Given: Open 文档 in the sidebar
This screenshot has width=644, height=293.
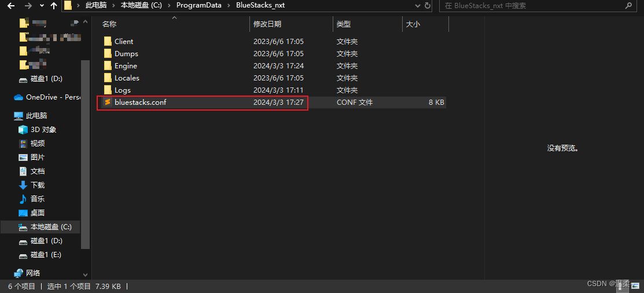Looking at the screenshot, I should (38, 171).
